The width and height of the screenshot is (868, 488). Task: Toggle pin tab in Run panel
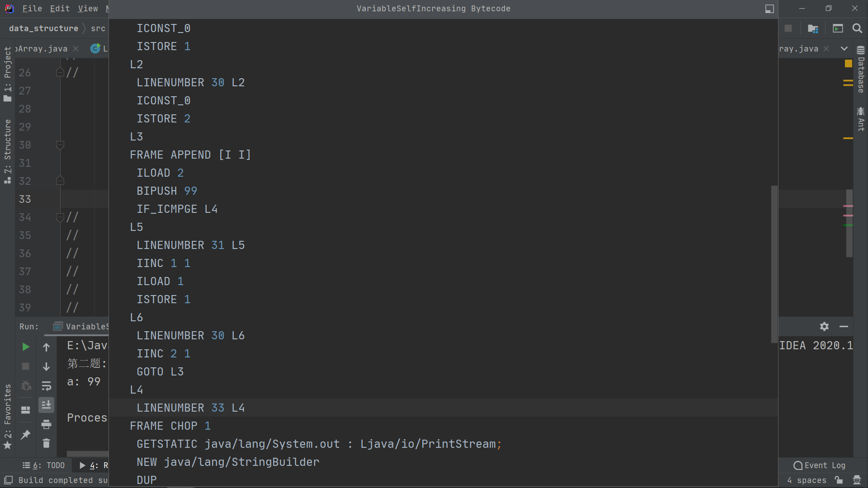(26, 434)
